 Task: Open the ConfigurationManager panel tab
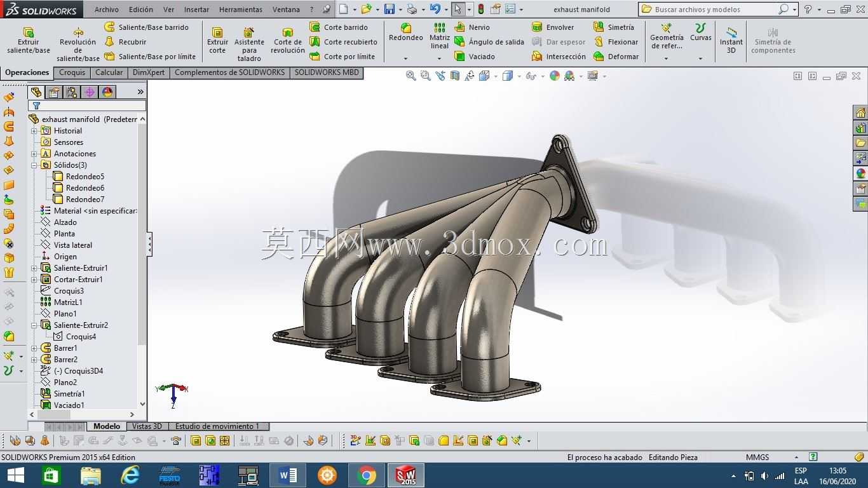point(72,92)
